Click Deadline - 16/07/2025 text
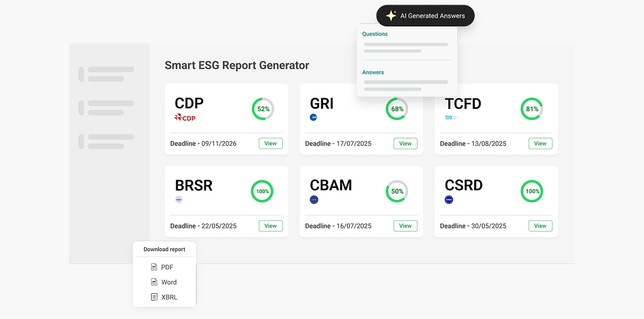 [x=338, y=226]
